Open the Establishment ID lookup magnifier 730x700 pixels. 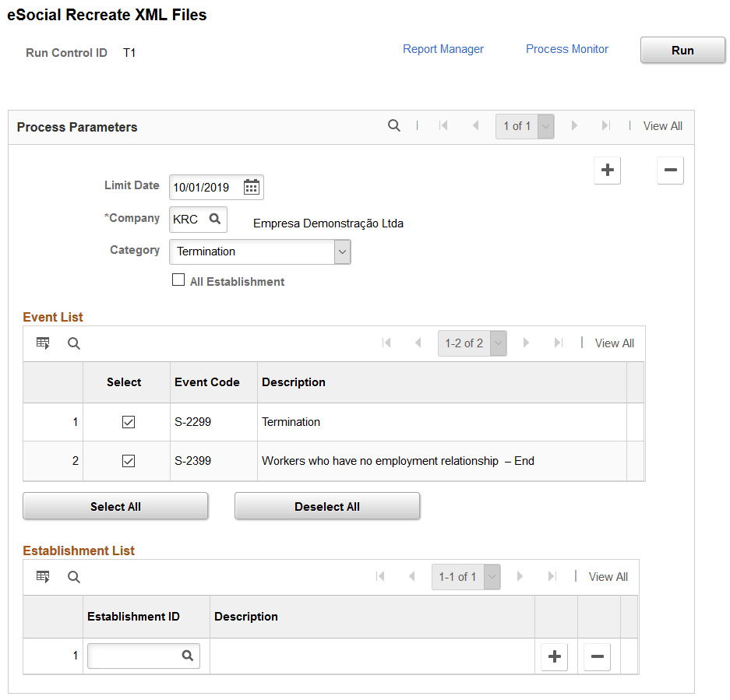point(188,656)
